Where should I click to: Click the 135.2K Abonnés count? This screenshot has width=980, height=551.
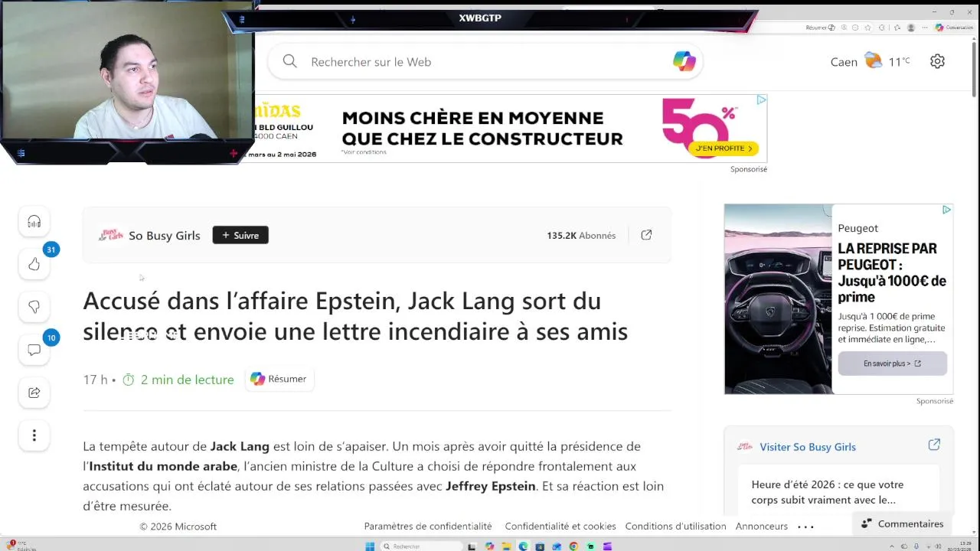click(581, 236)
